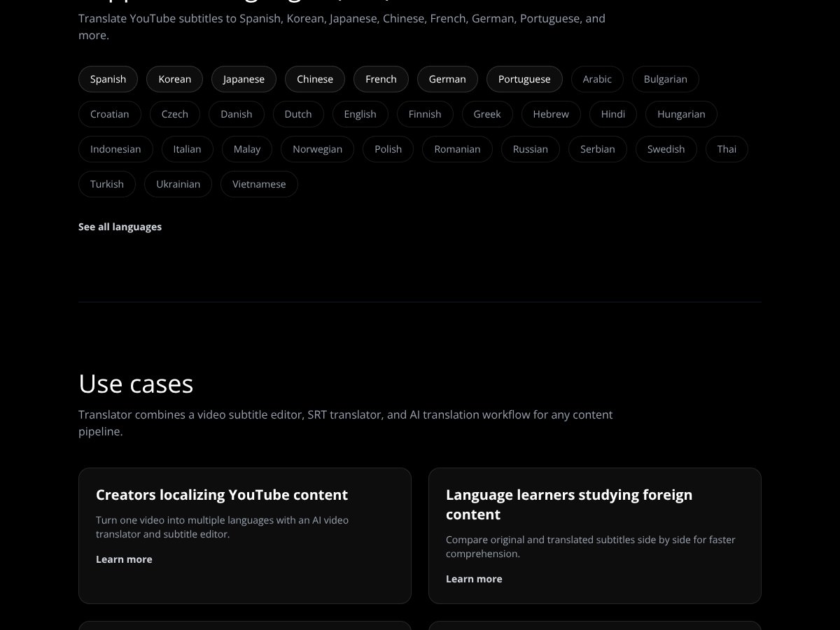The height and width of the screenshot is (630, 840).
Task: Choose Portuguese as target language
Action: pos(524,79)
